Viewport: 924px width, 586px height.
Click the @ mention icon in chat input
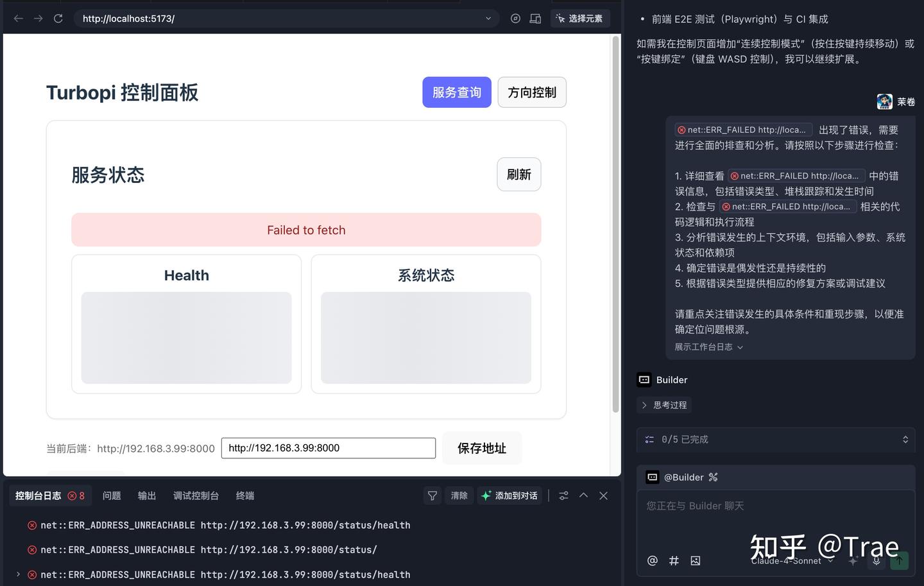(x=653, y=560)
